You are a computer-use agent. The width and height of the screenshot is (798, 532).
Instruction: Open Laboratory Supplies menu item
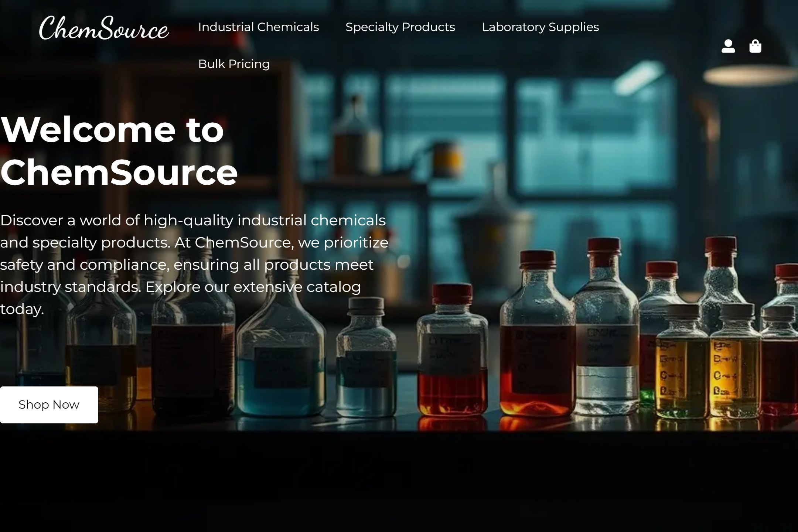coord(540,27)
